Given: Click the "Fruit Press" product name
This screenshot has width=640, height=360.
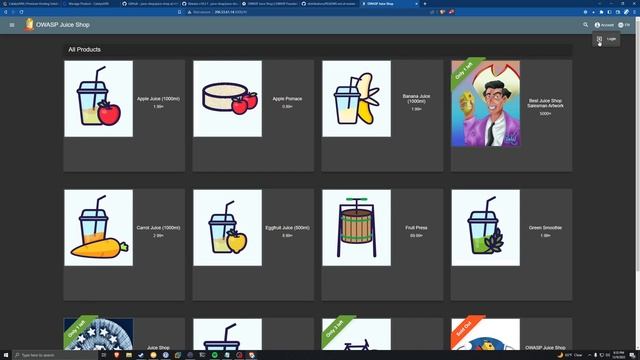Looking at the screenshot, I should (x=416, y=228).
